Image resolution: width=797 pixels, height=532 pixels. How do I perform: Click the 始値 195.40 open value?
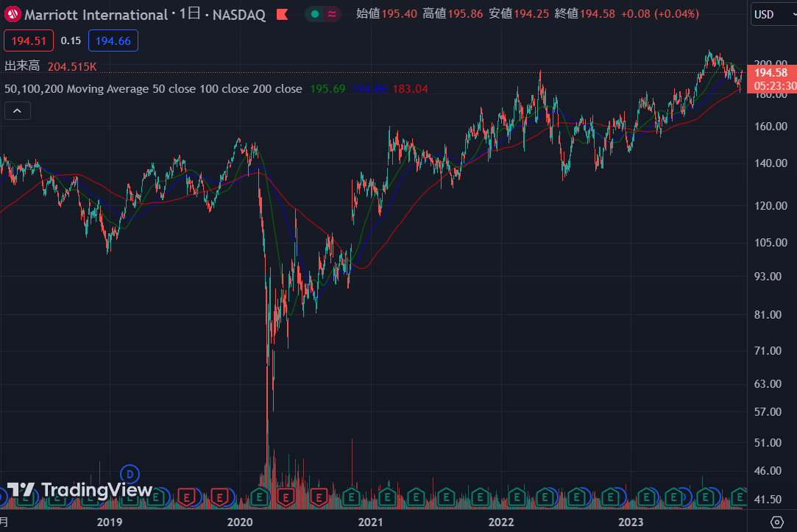pos(386,14)
